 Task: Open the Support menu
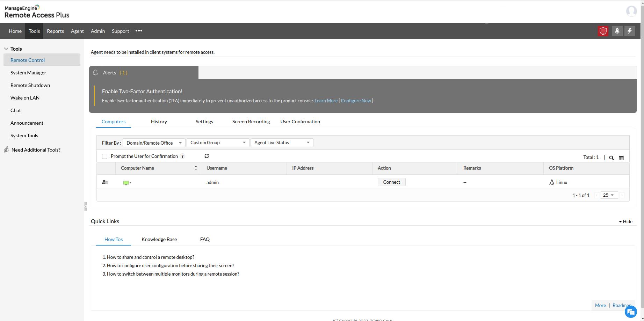click(121, 31)
